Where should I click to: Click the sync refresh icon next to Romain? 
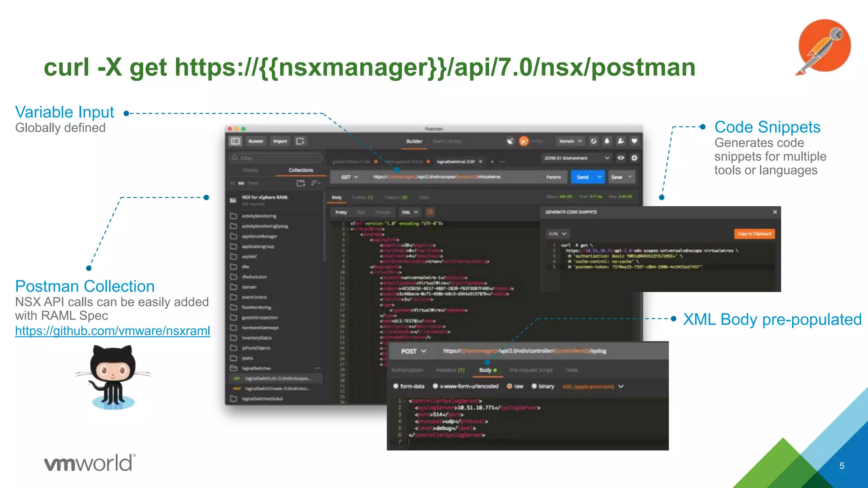pyautogui.click(x=593, y=141)
